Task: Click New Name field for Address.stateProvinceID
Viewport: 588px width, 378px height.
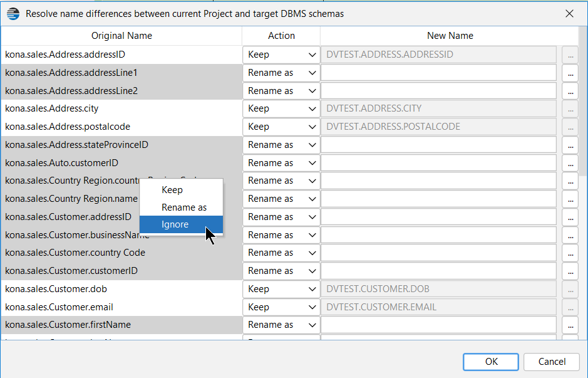Action: (438, 145)
